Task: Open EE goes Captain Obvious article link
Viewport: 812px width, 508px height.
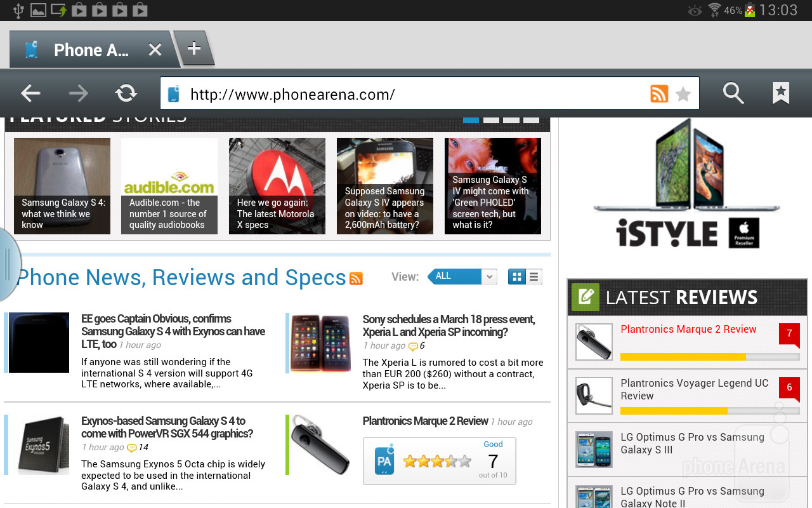Action: (173, 331)
